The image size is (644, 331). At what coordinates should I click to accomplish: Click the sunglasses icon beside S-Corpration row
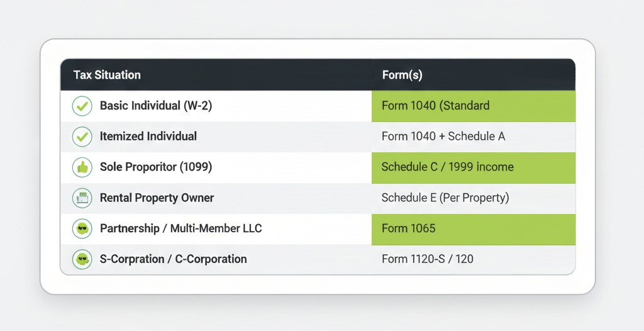point(82,259)
